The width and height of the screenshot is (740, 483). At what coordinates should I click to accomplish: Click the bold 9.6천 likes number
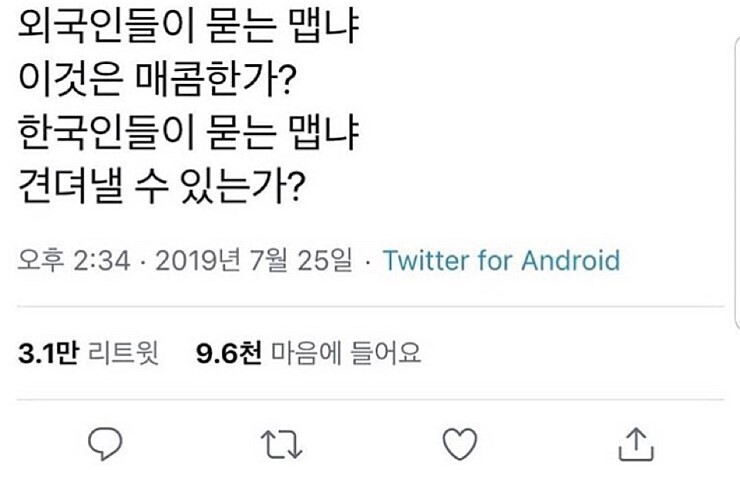click(x=228, y=353)
